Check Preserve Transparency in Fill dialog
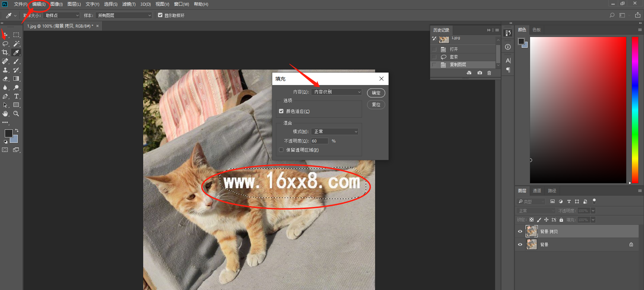This screenshot has height=290, width=644. click(x=281, y=150)
